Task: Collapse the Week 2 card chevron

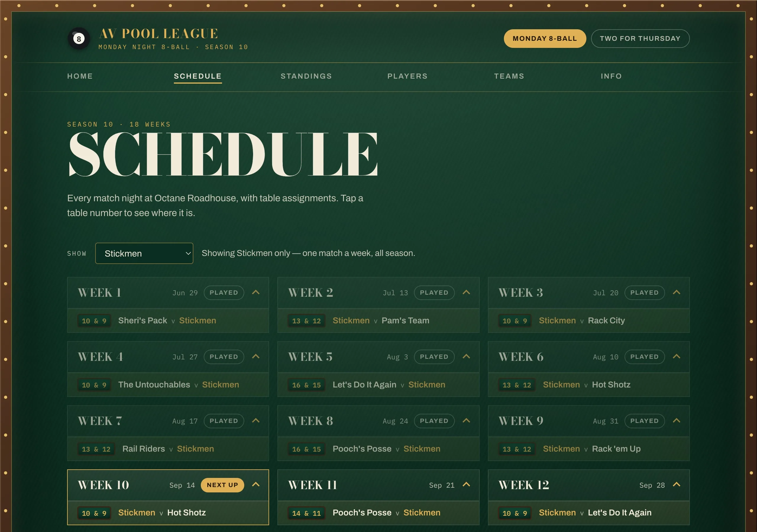Action: [x=466, y=292]
